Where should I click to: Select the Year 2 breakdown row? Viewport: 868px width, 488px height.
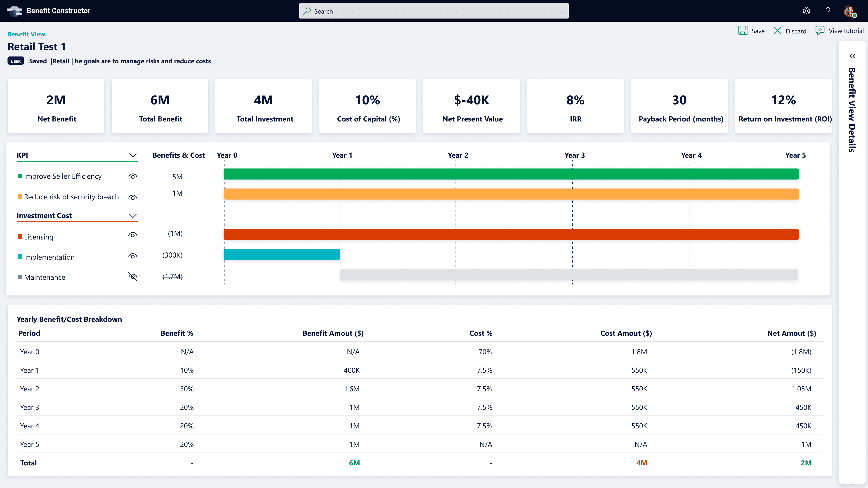(x=419, y=389)
